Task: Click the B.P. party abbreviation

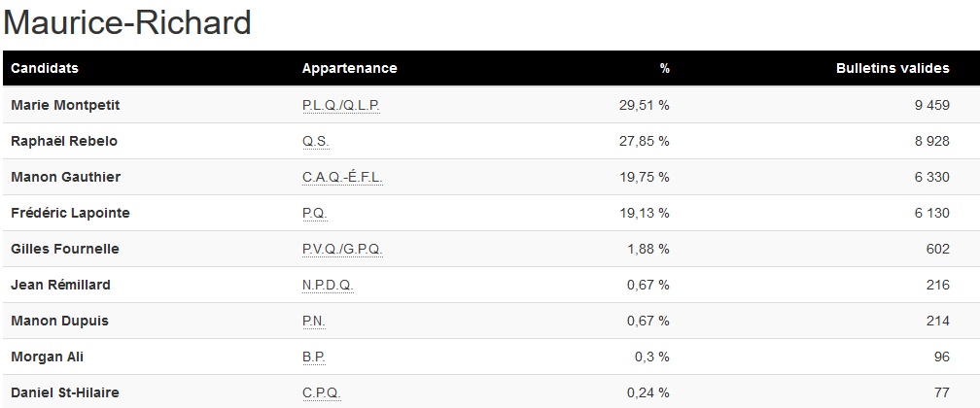Action: pyautogui.click(x=314, y=357)
